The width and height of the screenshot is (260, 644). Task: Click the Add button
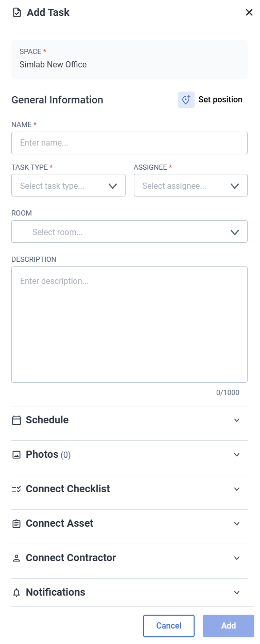[x=229, y=626]
